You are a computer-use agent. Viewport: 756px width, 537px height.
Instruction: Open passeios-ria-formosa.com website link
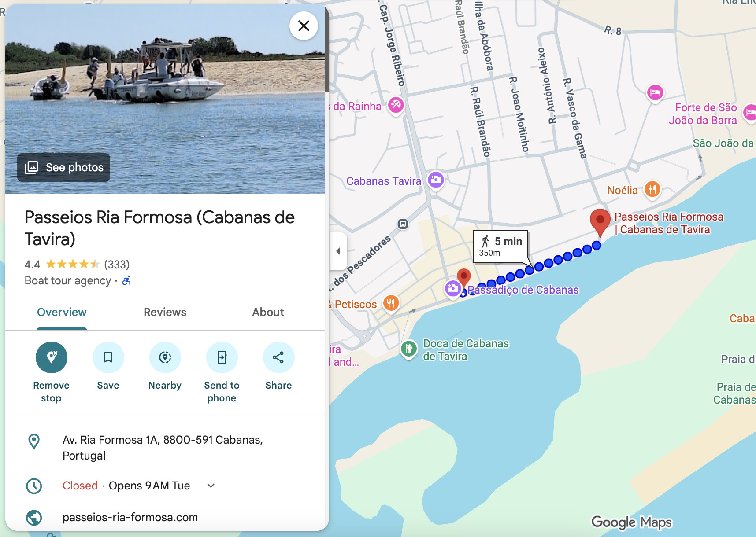coord(130,517)
